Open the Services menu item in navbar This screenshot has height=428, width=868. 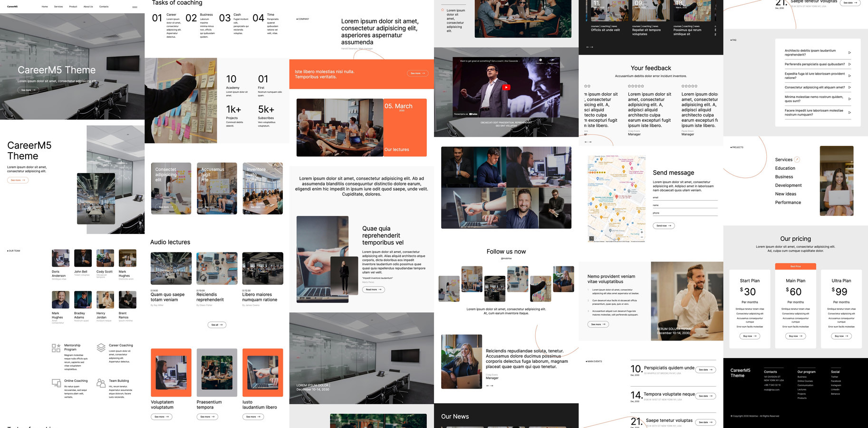coord(58,7)
